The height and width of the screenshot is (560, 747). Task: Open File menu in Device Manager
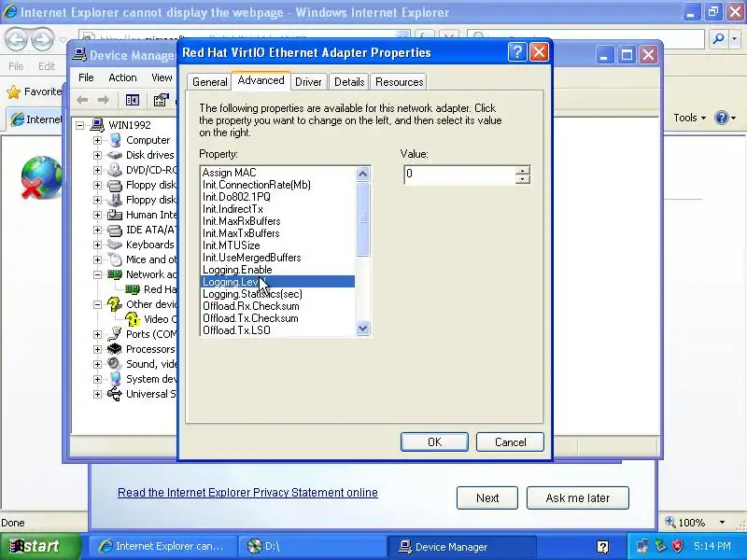(86, 77)
